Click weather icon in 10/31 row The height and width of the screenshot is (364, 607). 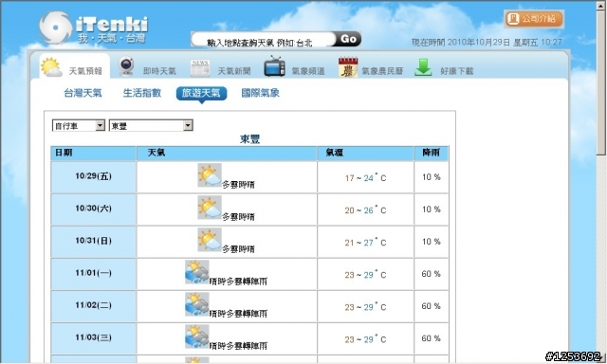coord(210,240)
